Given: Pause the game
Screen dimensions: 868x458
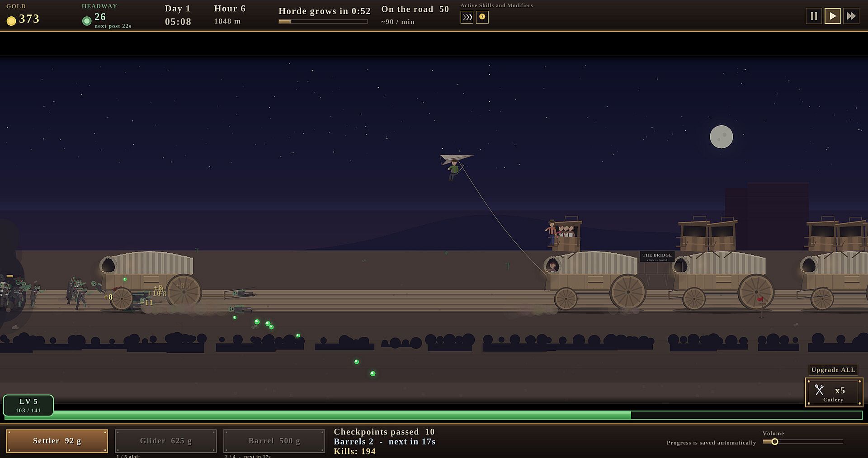Looking at the screenshot, I should [x=814, y=16].
